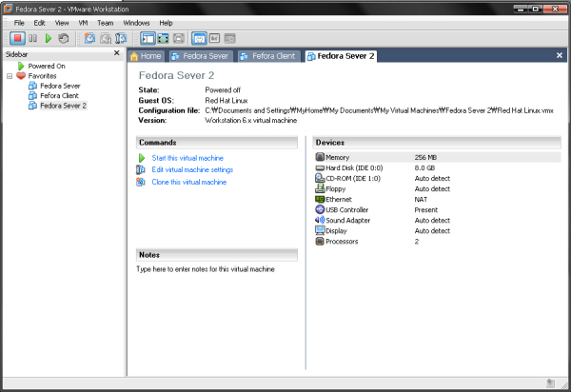Open the Windows menu
The width and height of the screenshot is (571, 392).
pyautogui.click(x=136, y=23)
